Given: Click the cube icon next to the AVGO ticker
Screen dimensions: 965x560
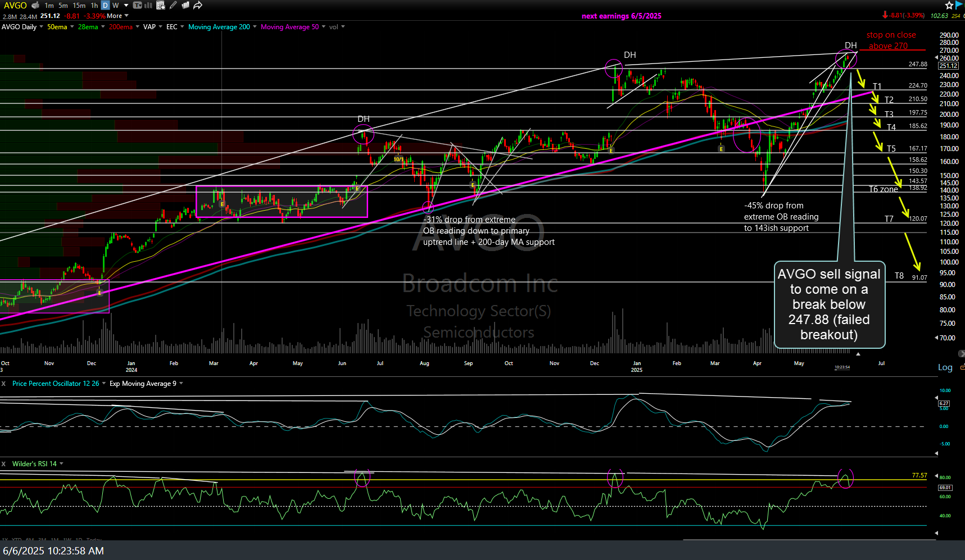Looking at the screenshot, I should click(35, 5).
